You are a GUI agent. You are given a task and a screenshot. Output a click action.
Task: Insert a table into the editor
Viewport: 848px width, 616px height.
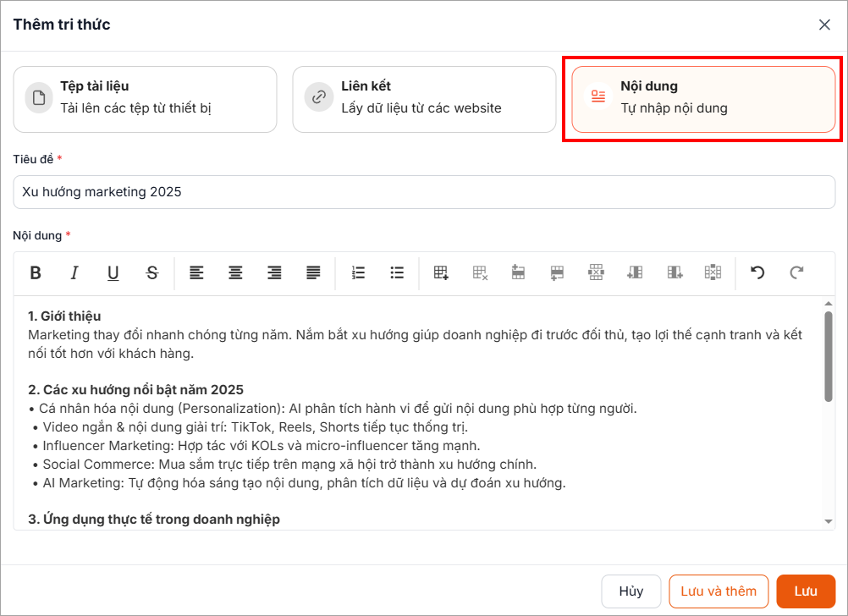point(441,272)
